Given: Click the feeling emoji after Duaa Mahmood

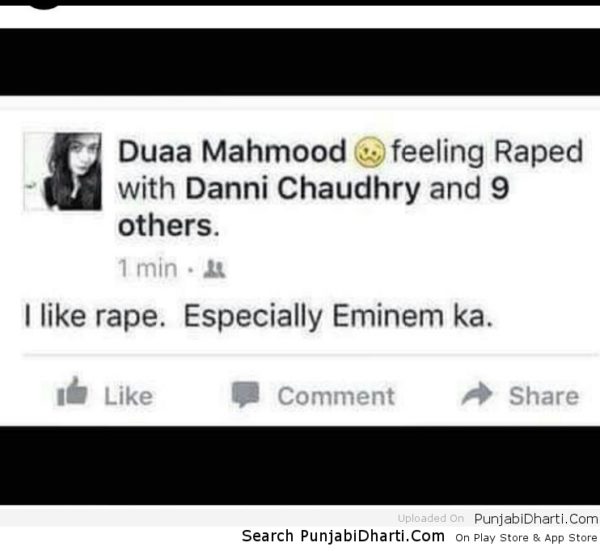Looking at the screenshot, I should [x=370, y=152].
